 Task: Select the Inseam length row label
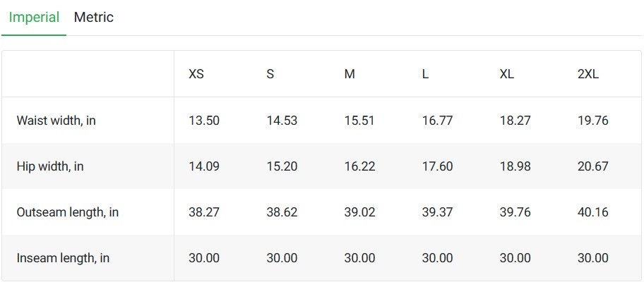(63, 258)
